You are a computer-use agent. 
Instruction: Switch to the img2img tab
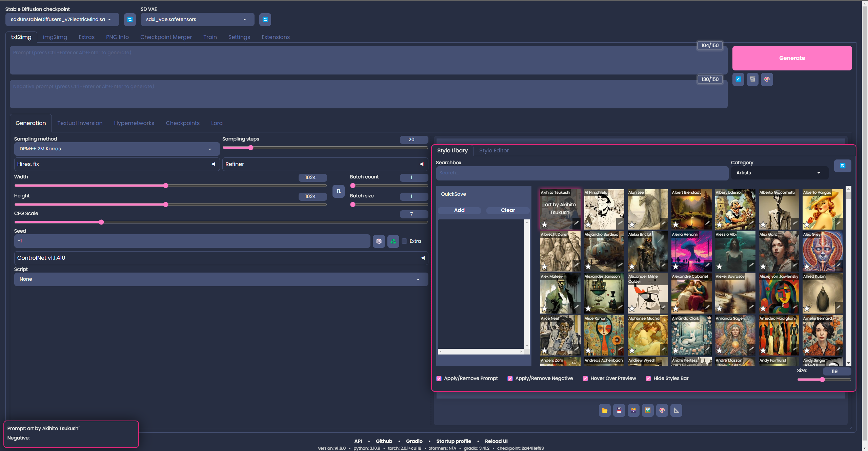(x=55, y=37)
